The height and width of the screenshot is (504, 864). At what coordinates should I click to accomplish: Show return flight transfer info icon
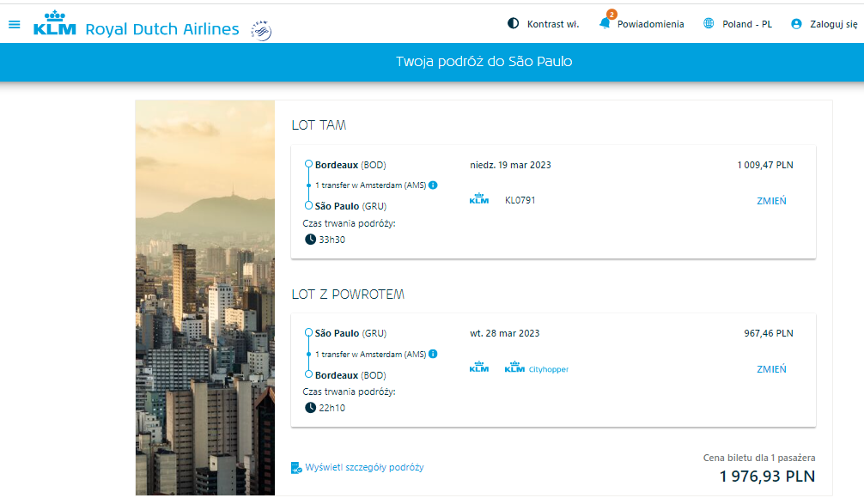pyautogui.click(x=433, y=354)
